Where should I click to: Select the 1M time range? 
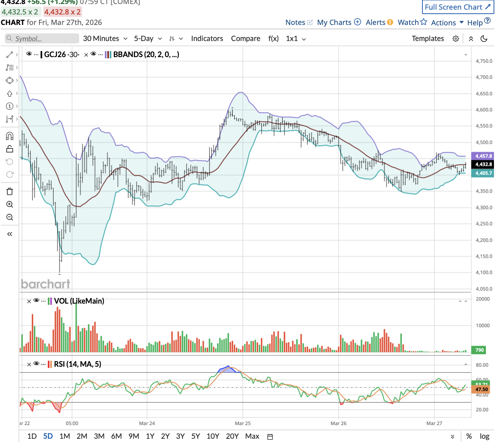click(x=65, y=436)
